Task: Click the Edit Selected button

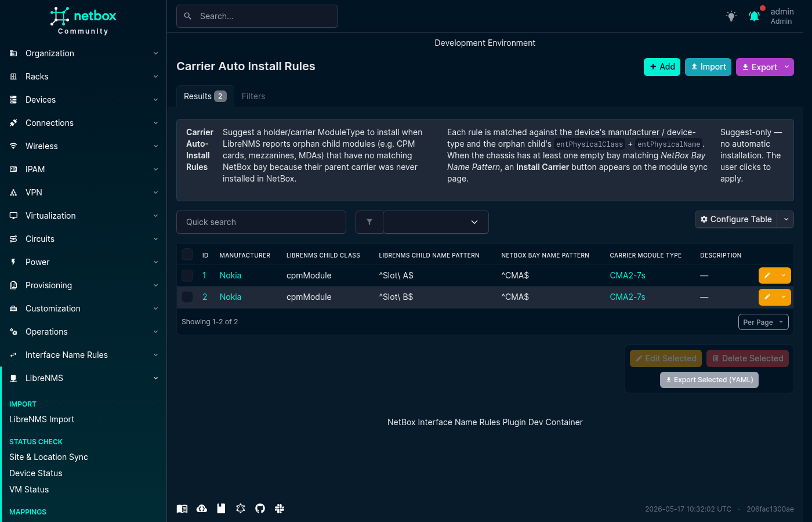Action: [x=666, y=358]
